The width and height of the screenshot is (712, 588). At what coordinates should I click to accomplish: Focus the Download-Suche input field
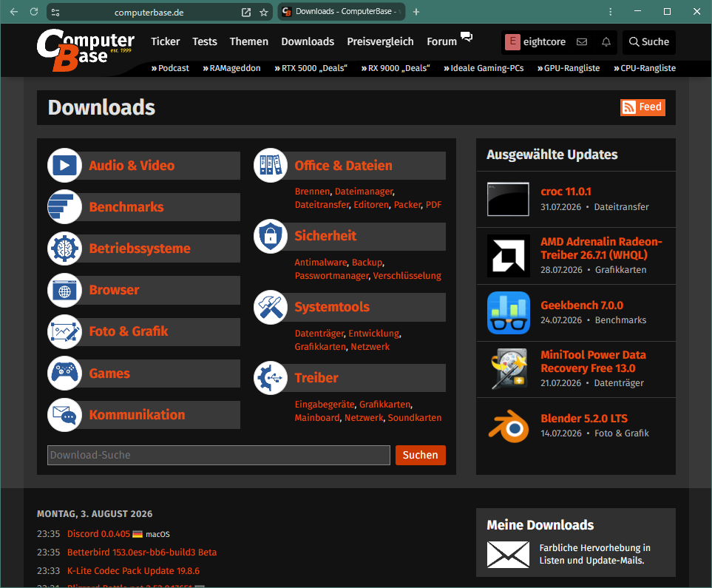218,455
